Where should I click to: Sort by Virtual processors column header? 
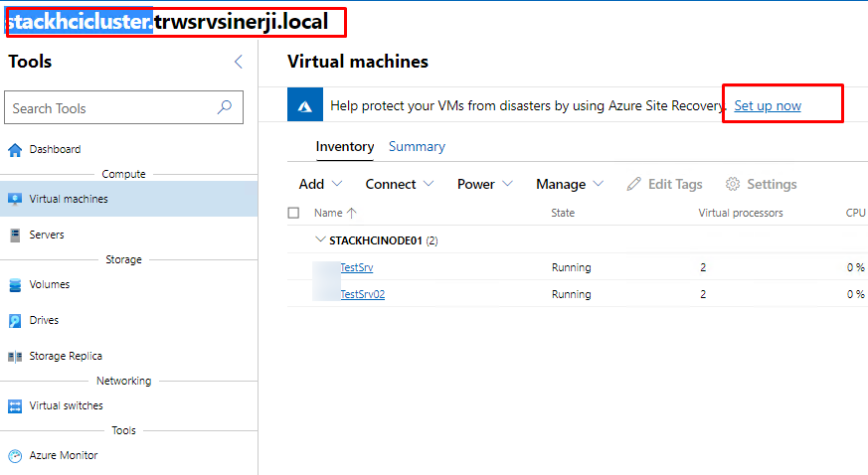pyautogui.click(x=741, y=213)
